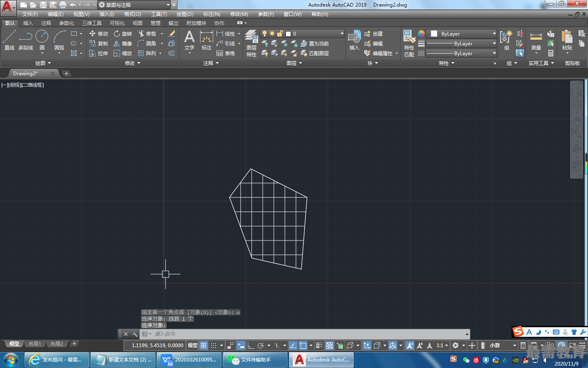Click the 编辑属性 button
Screen dimensions: 588x368
tap(379, 53)
